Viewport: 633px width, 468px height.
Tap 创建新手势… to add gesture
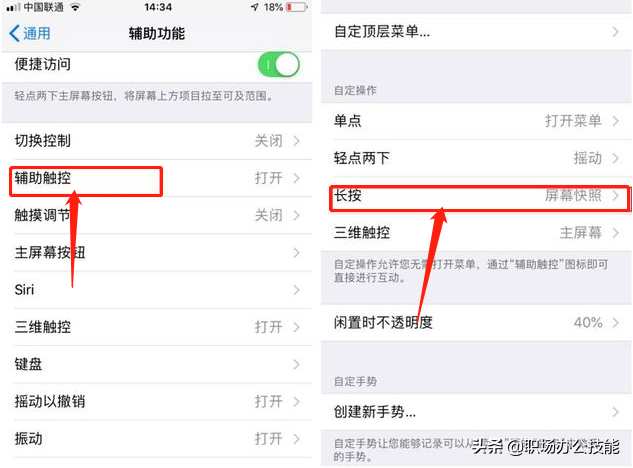(476, 412)
